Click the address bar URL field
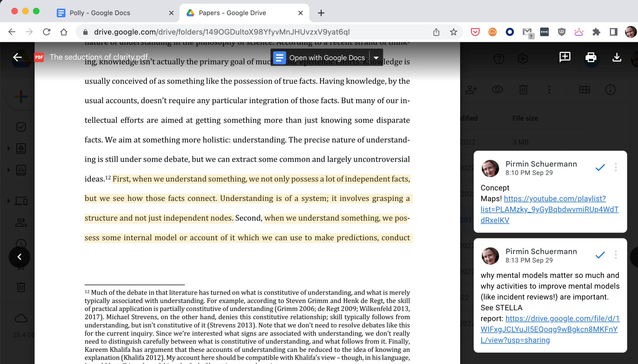Viewport: 638px width, 364px height. 222,32
